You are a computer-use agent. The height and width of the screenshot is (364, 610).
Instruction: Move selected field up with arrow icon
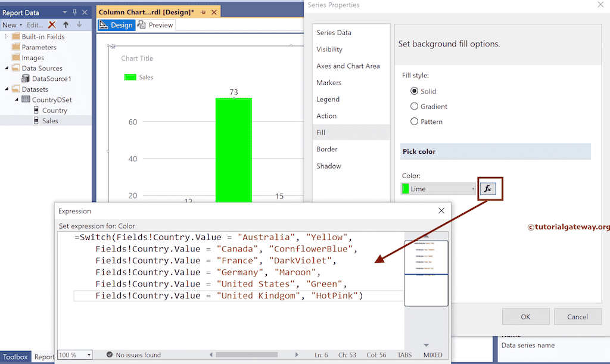coord(67,24)
